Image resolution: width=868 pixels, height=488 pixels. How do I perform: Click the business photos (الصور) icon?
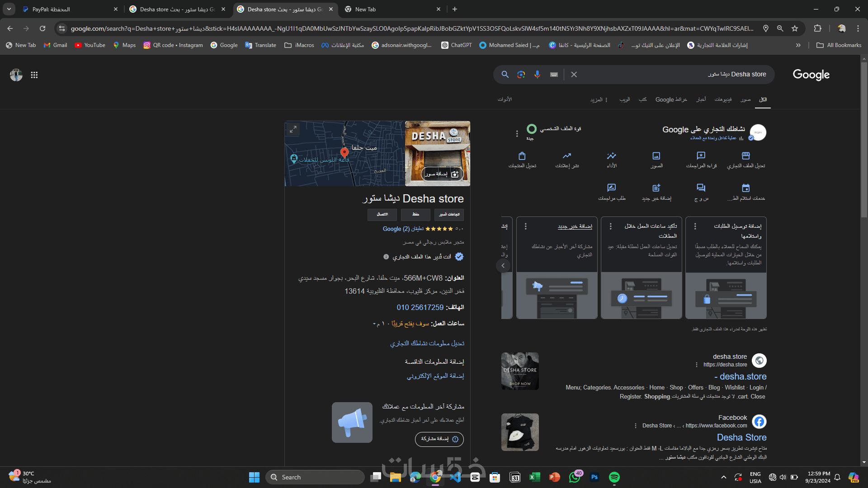(656, 156)
